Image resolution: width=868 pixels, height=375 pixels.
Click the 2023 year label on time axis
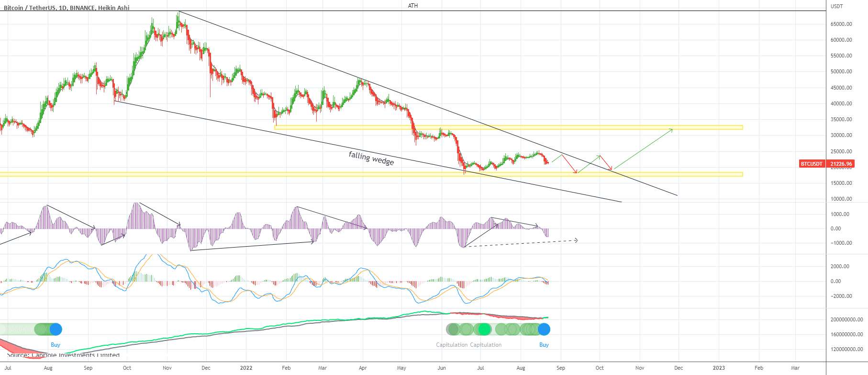coord(719,368)
